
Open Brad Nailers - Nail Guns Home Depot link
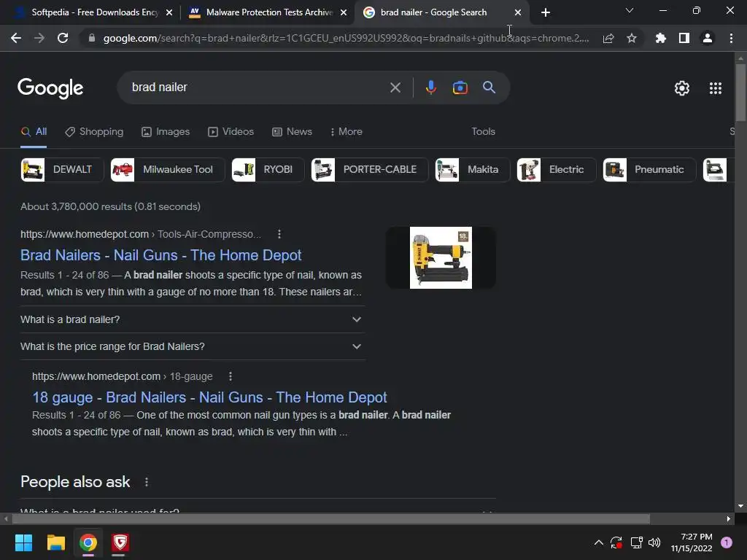(x=161, y=255)
